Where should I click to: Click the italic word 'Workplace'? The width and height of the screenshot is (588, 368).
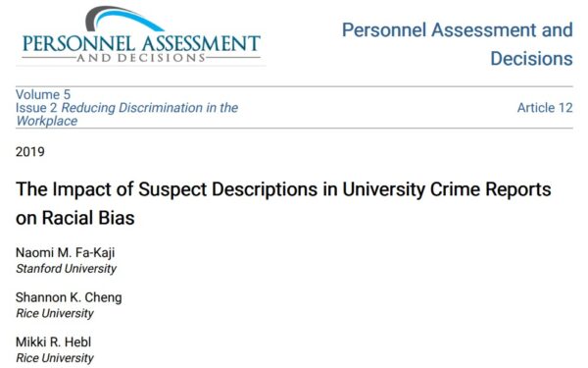[x=47, y=121]
